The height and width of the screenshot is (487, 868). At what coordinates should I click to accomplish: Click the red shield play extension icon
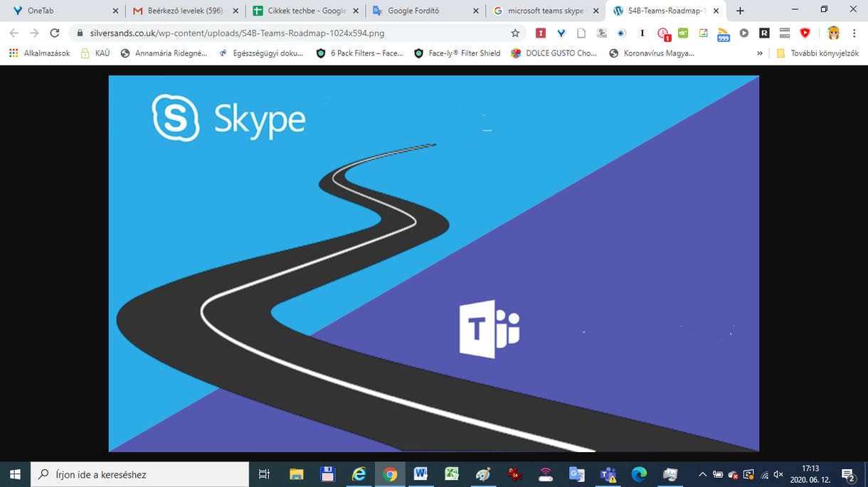coord(805,33)
